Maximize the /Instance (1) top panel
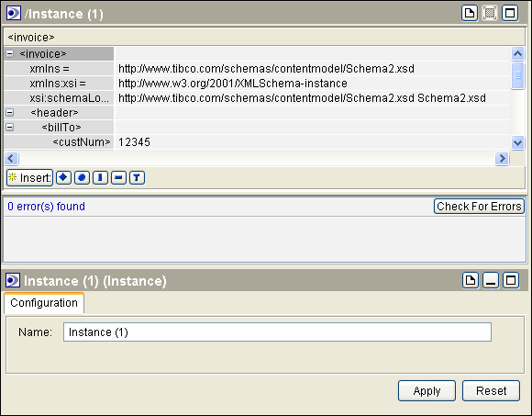 [x=510, y=14]
